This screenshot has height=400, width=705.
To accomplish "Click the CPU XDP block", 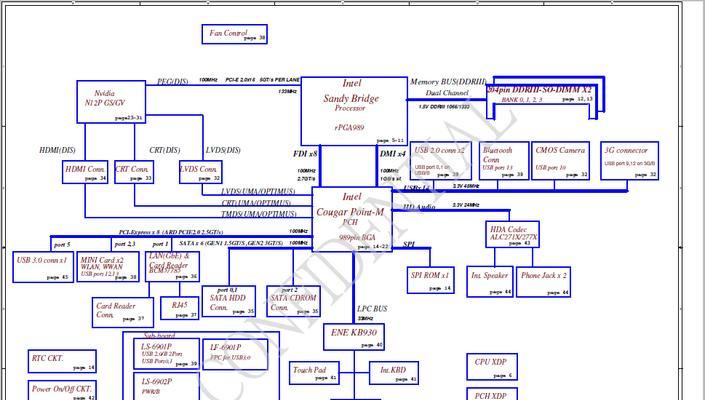I will coord(492,367).
